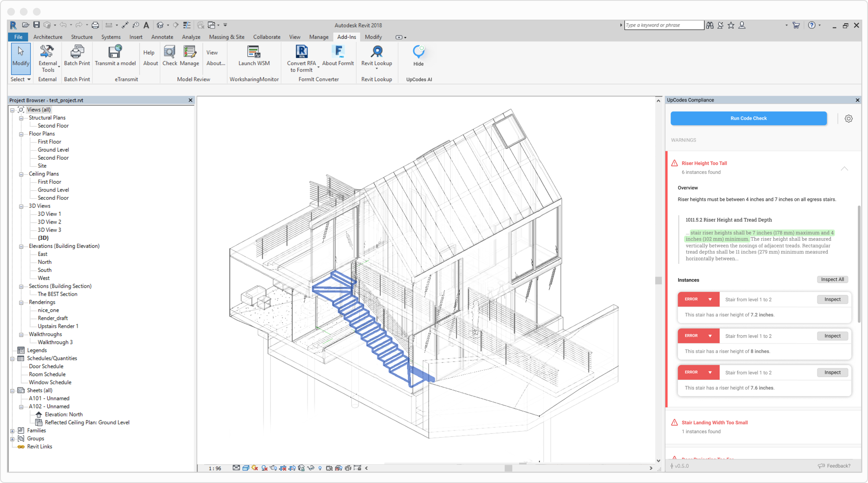Screen dimensions: 868x483
Task: Click the search binoculars icon in title bar
Action: (710, 25)
